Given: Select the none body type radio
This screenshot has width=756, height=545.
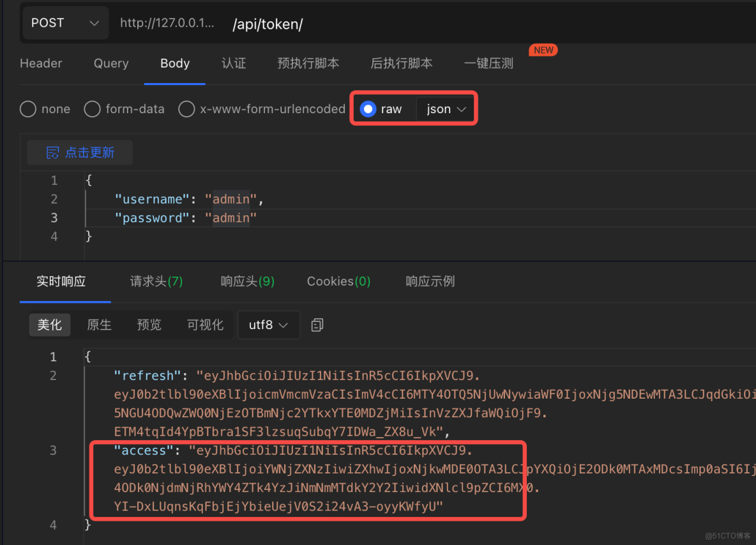Looking at the screenshot, I should (28, 109).
